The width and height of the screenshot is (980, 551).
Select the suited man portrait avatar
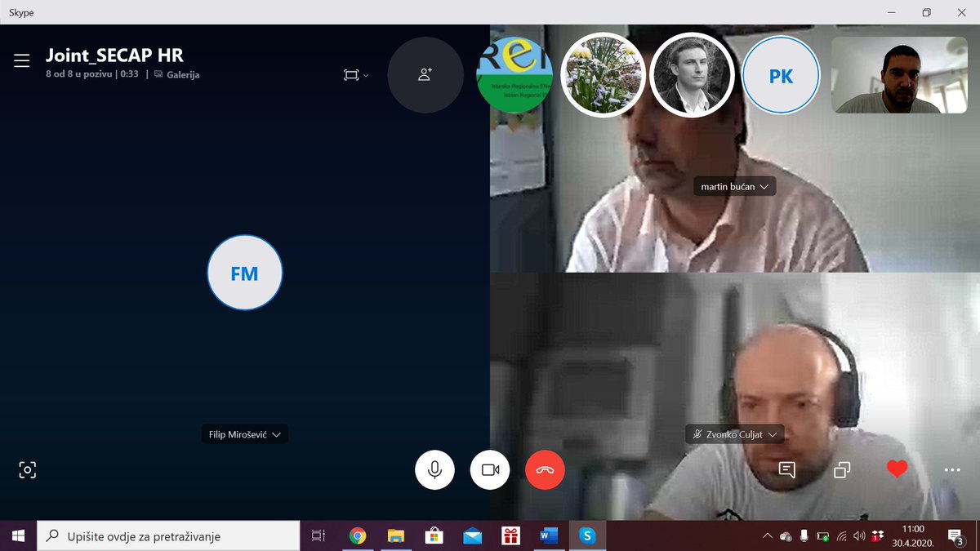(692, 75)
